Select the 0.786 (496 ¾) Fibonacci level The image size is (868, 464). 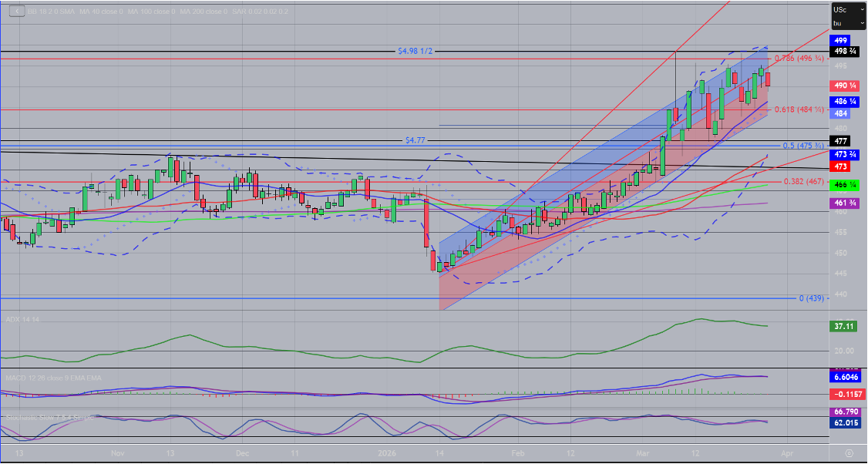tap(797, 58)
